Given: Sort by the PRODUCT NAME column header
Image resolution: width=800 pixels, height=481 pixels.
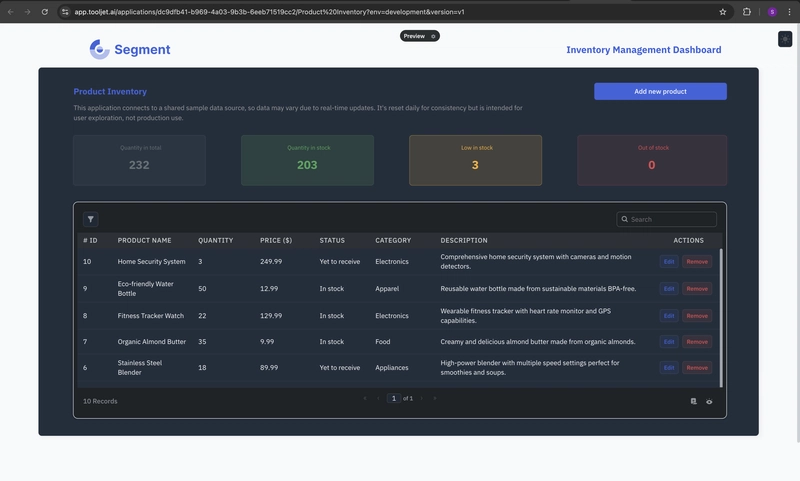Looking at the screenshot, I should coord(144,240).
